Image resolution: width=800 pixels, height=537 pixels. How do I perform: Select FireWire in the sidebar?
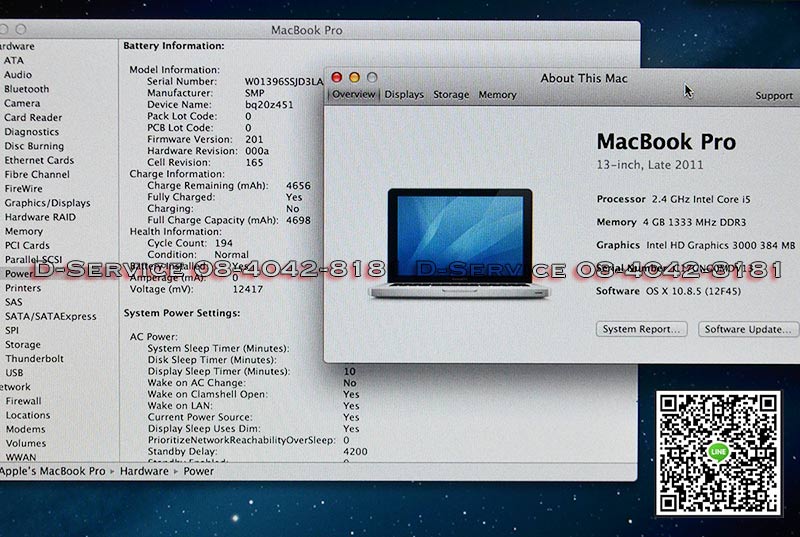[x=23, y=189]
